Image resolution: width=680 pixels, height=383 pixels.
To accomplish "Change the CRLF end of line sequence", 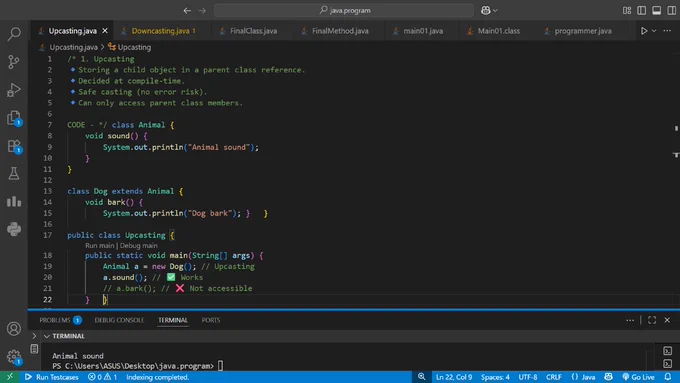I will (554, 377).
